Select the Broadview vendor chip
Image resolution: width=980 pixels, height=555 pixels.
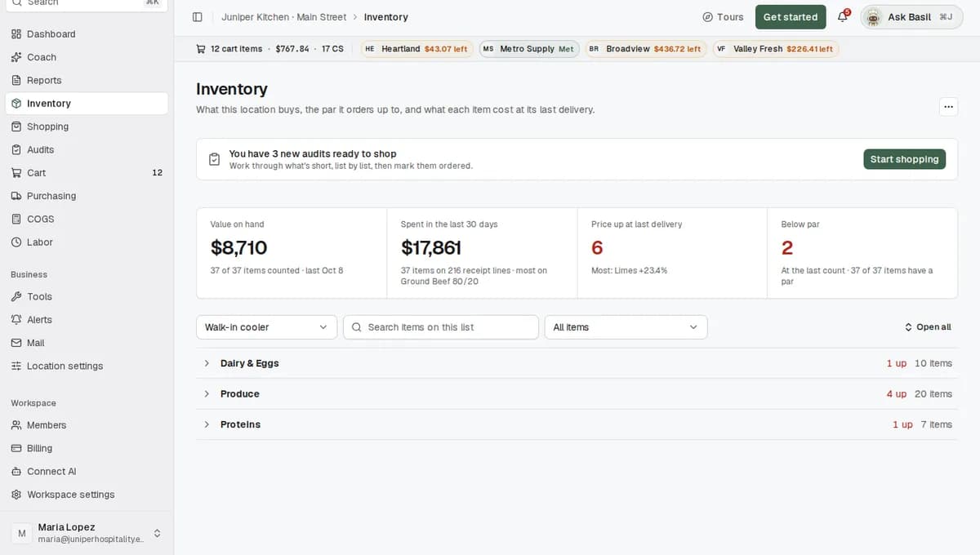click(645, 49)
